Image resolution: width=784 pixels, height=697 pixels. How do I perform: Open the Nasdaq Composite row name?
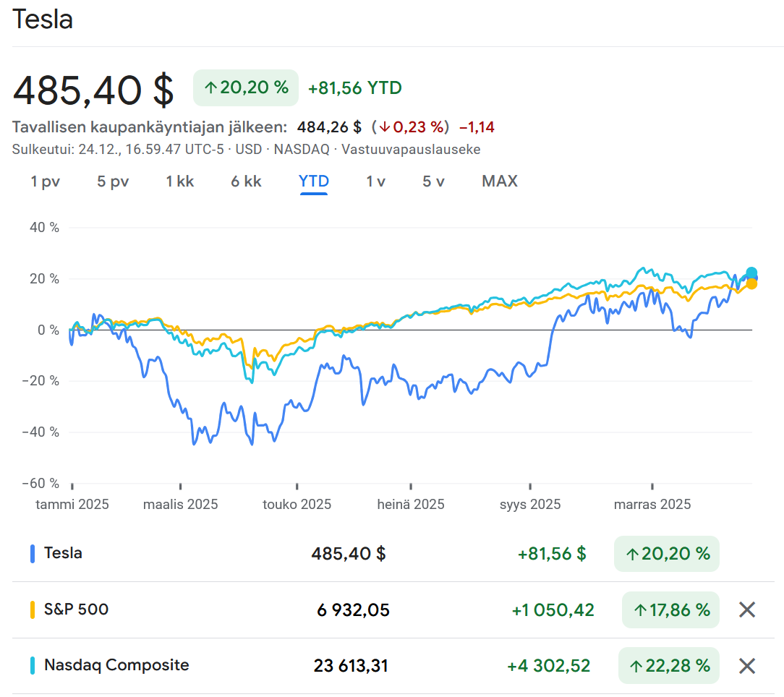pos(116,665)
